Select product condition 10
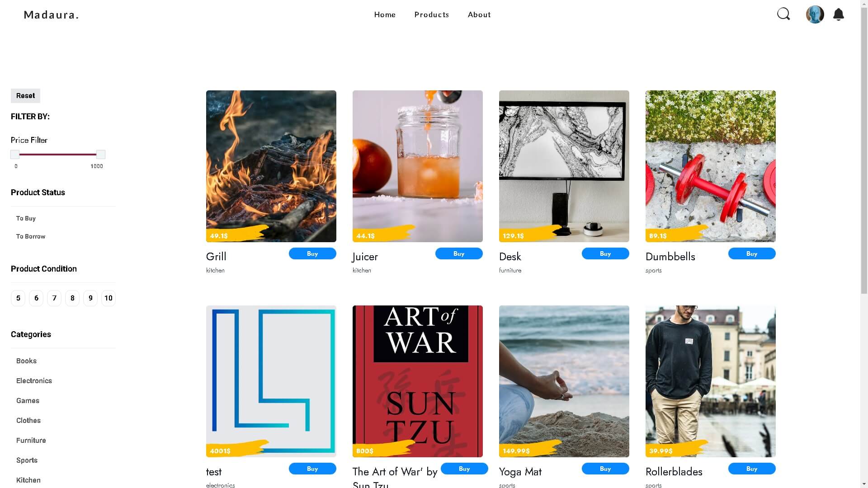Image resolution: width=868 pixels, height=488 pixels. [x=108, y=298]
